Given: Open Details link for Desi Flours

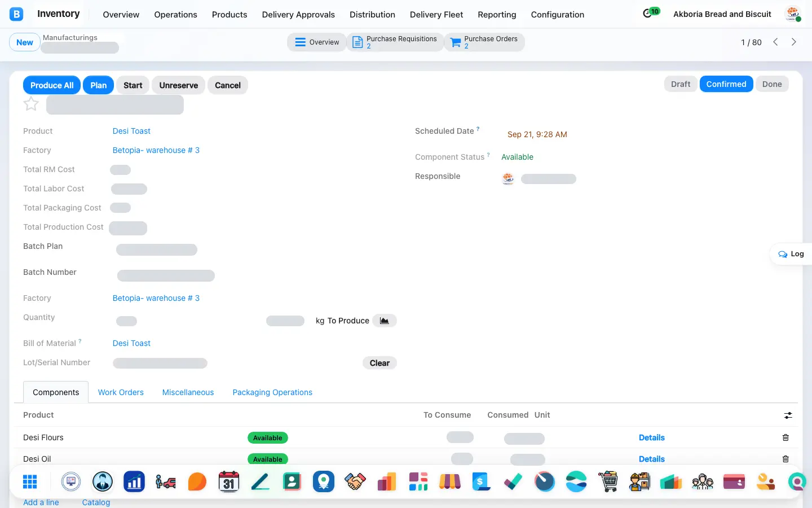Looking at the screenshot, I should 651,437.
